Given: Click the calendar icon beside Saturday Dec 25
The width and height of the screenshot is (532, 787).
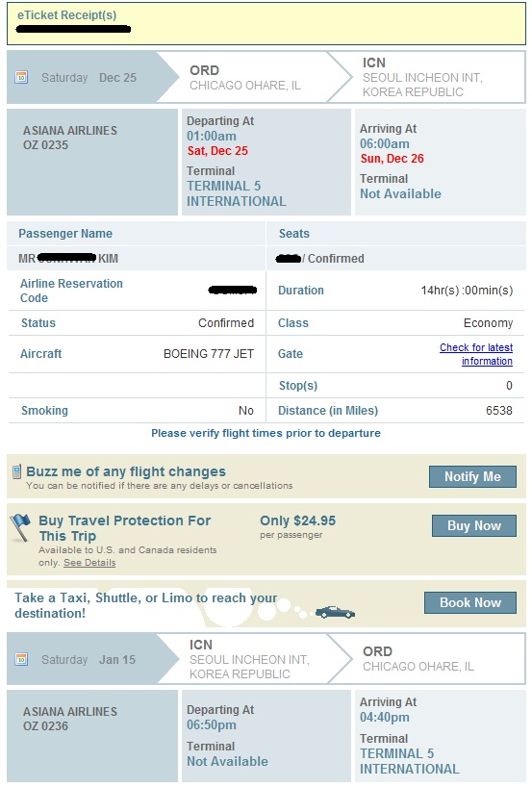Looking at the screenshot, I should pos(21,77).
